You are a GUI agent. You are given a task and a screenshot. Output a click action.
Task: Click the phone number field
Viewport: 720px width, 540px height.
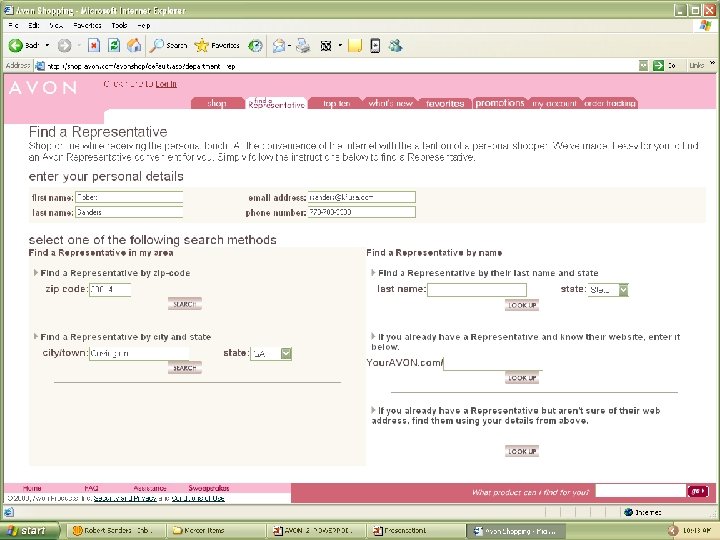tap(362, 212)
